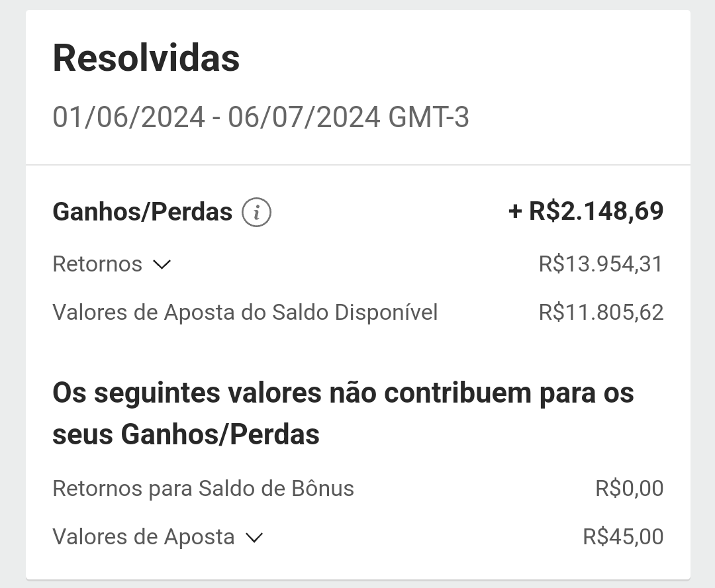Click the date range 01/06/2024 - 06/07/2024
715x588 pixels.
[x=216, y=117]
